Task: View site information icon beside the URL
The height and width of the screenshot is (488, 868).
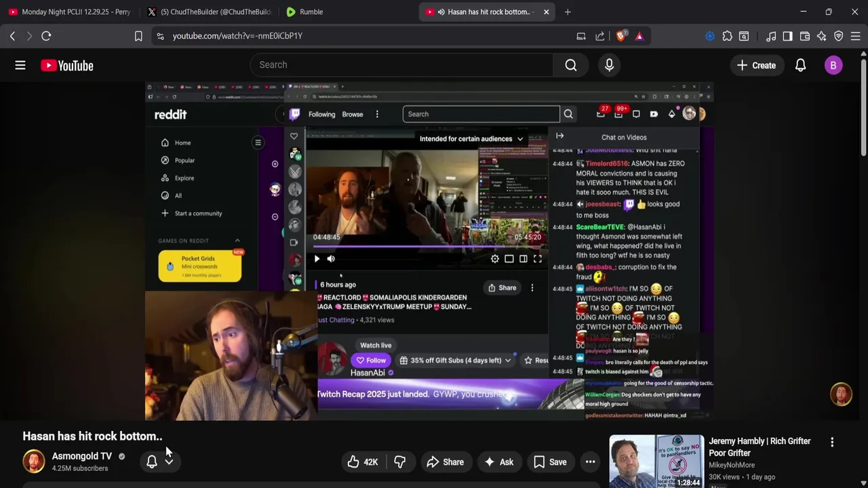Action: pos(160,36)
